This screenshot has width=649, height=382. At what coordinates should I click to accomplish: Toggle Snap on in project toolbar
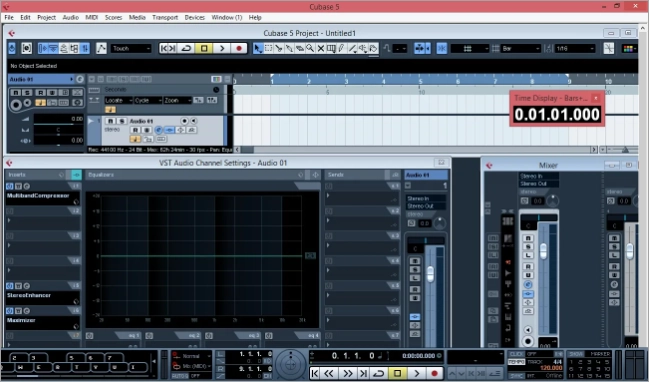pos(442,48)
